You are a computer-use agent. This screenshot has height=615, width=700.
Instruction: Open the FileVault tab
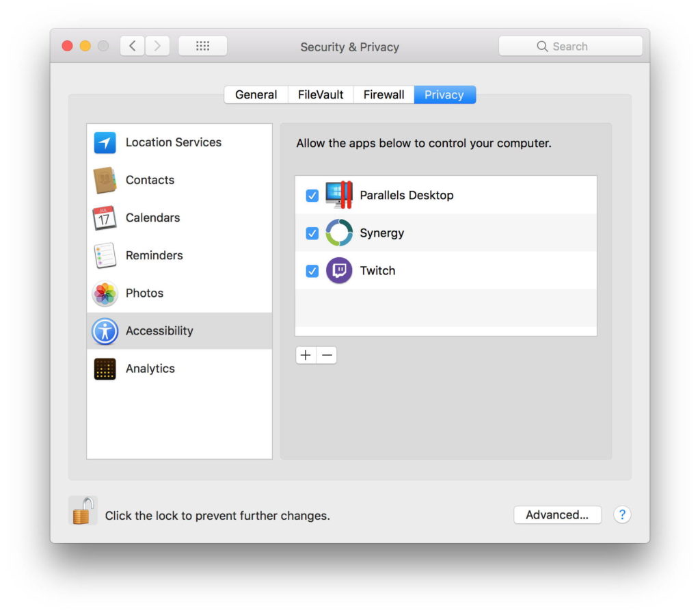[321, 95]
